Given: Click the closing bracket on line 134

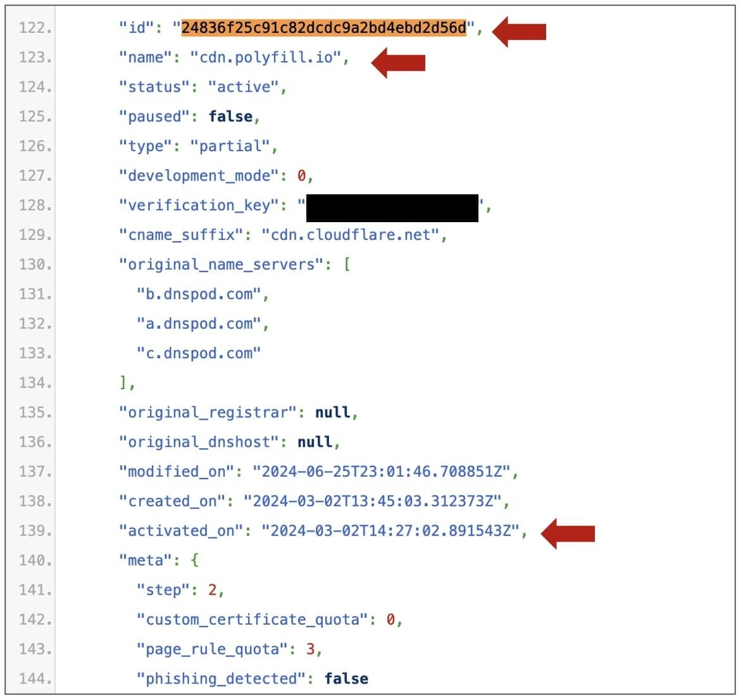Looking at the screenshot, I should pyautogui.click(x=123, y=382).
